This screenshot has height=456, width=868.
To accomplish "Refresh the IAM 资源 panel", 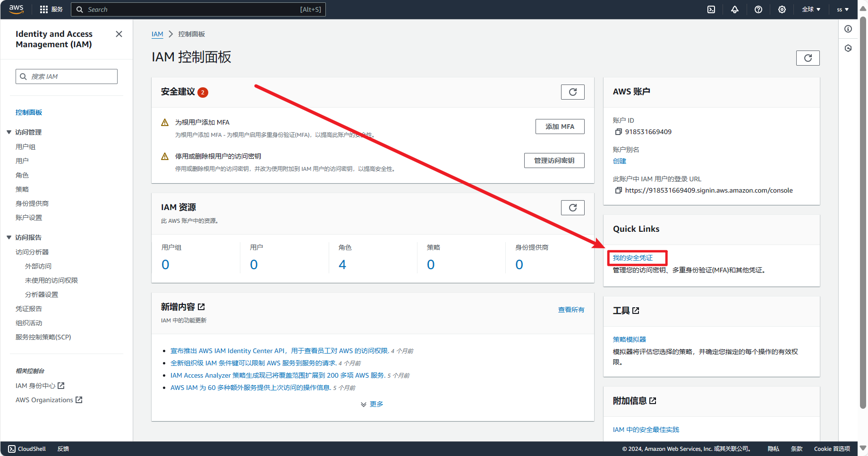I will pyautogui.click(x=572, y=208).
